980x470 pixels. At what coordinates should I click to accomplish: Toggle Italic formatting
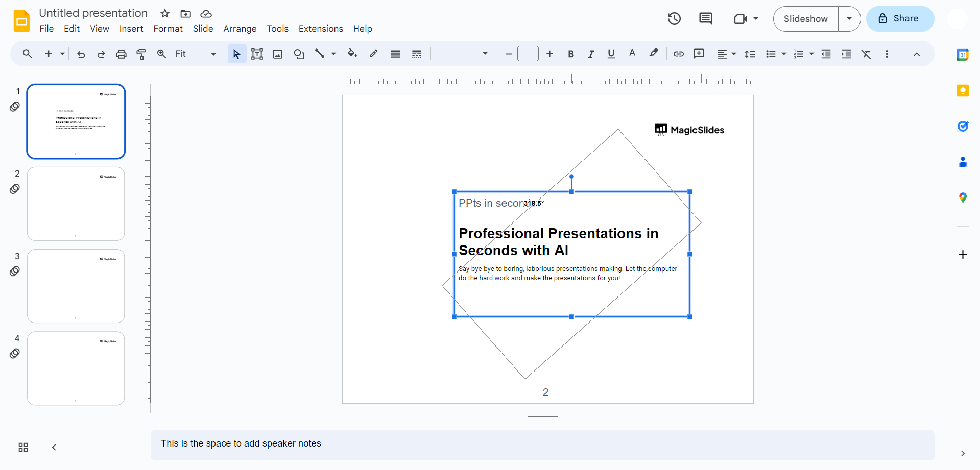point(591,54)
